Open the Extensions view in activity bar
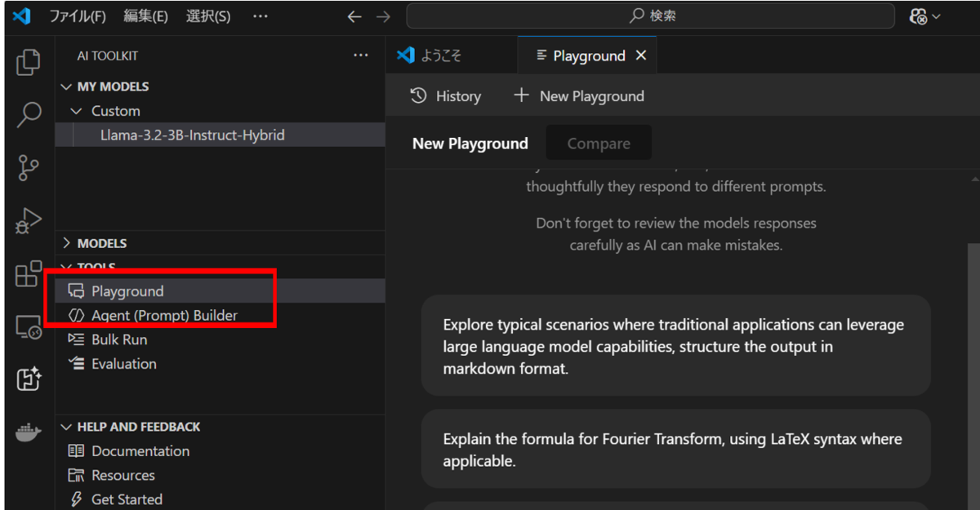980x510 pixels. (29, 274)
